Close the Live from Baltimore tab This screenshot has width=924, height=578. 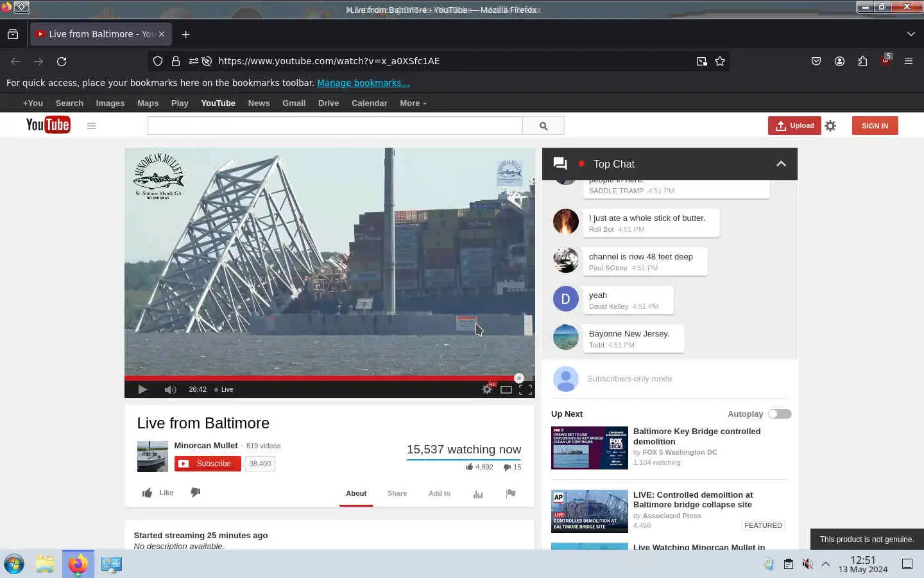click(x=162, y=34)
